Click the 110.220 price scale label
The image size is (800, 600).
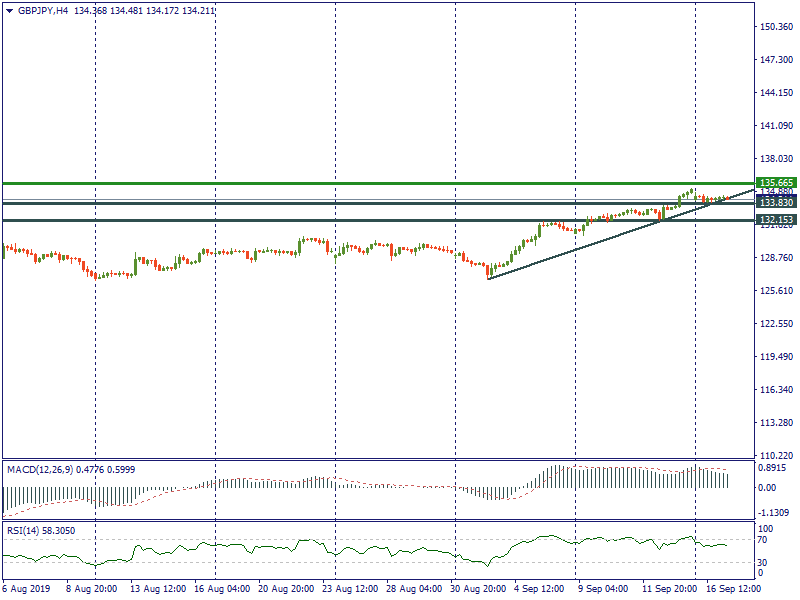pos(776,455)
